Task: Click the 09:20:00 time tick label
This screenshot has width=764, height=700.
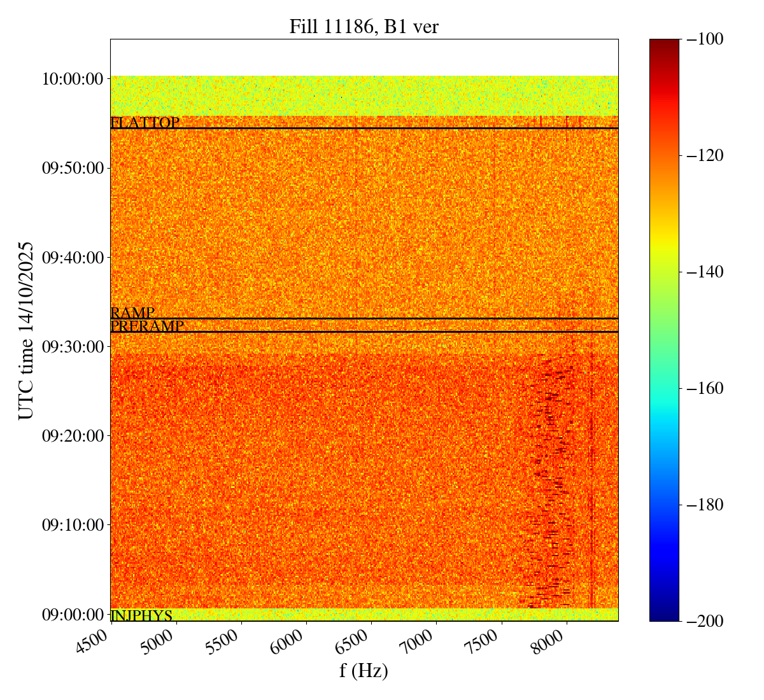Action: tap(72, 436)
